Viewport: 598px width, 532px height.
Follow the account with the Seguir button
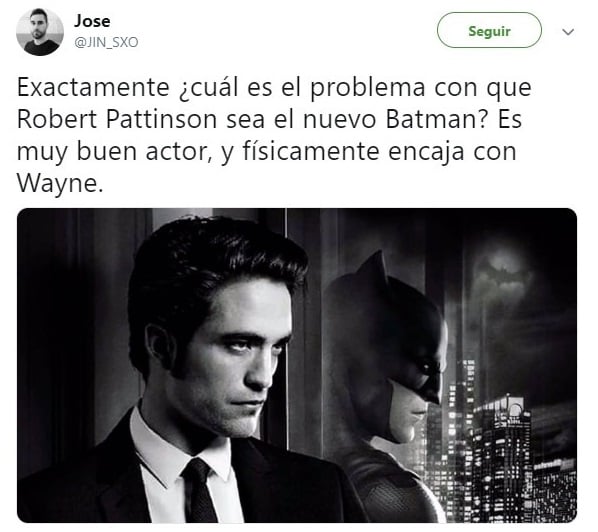(489, 30)
